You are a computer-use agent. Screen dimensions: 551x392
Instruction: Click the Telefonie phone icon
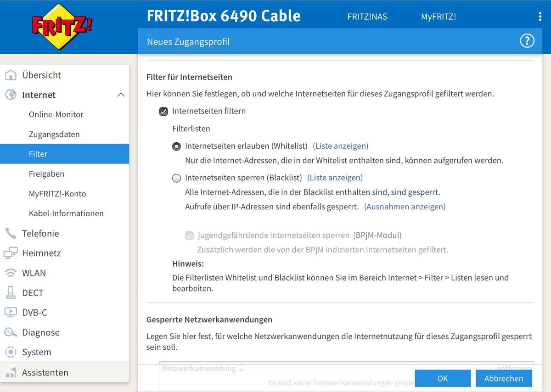(x=10, y=233)
